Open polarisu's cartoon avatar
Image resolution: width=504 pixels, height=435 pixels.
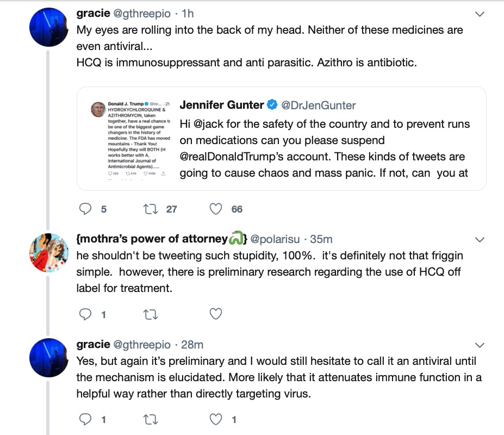[x=48, y=253]
